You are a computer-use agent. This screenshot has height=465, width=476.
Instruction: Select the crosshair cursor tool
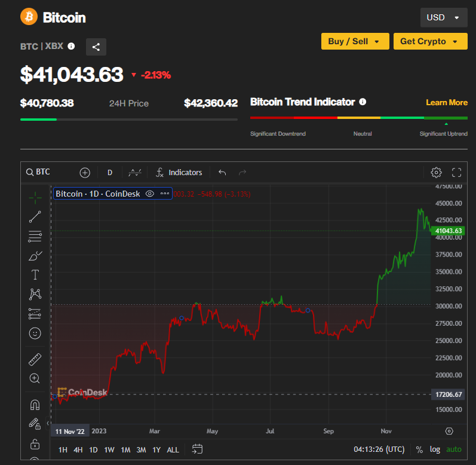35,198
